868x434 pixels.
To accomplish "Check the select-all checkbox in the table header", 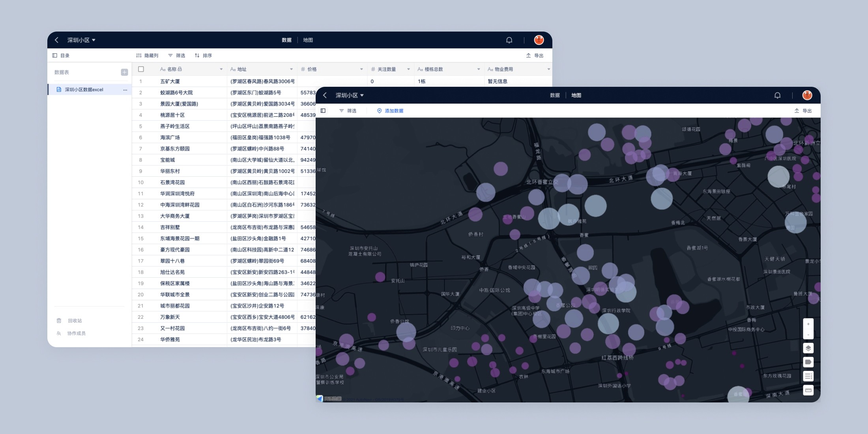I will tap(141, 69).
